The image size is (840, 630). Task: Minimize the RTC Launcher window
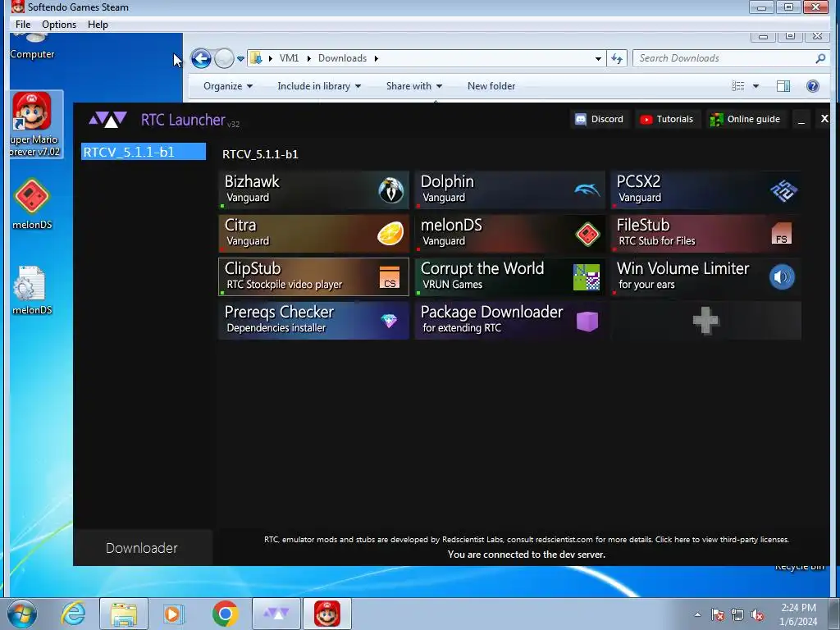coord(801,120)
